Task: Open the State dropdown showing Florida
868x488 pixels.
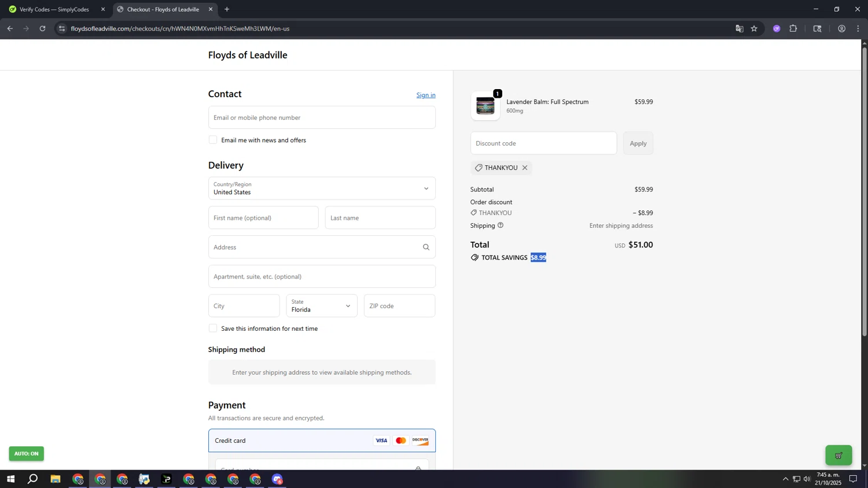Action: 322,306
